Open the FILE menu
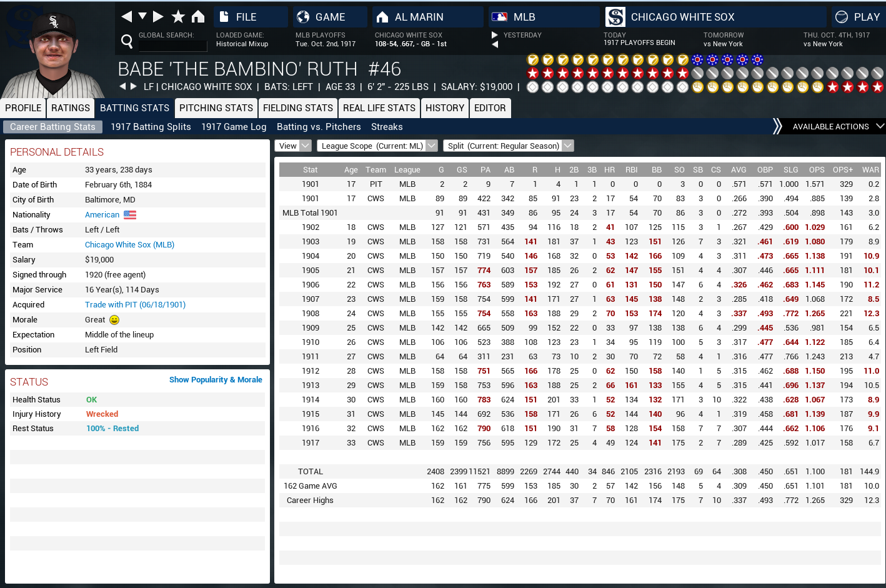Image resolution: width=886 pixels, height=588 pixels. click(251, 17)
